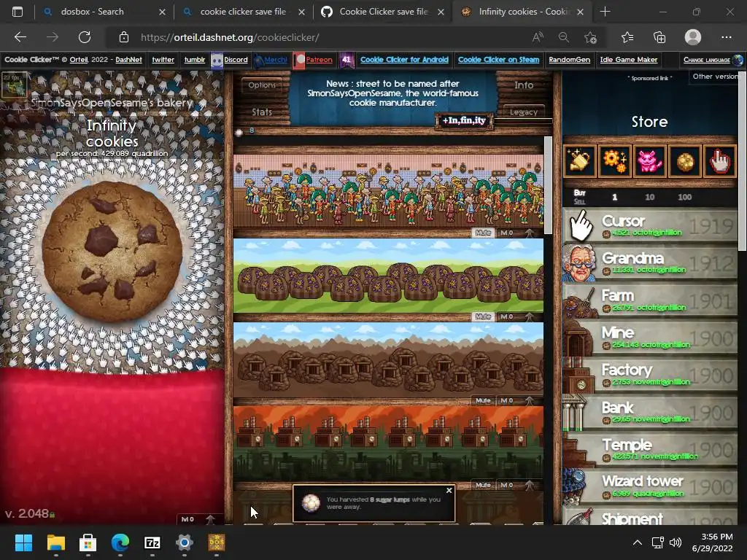Open the Cookie Clicker on Steam link

tap(499, 60)
